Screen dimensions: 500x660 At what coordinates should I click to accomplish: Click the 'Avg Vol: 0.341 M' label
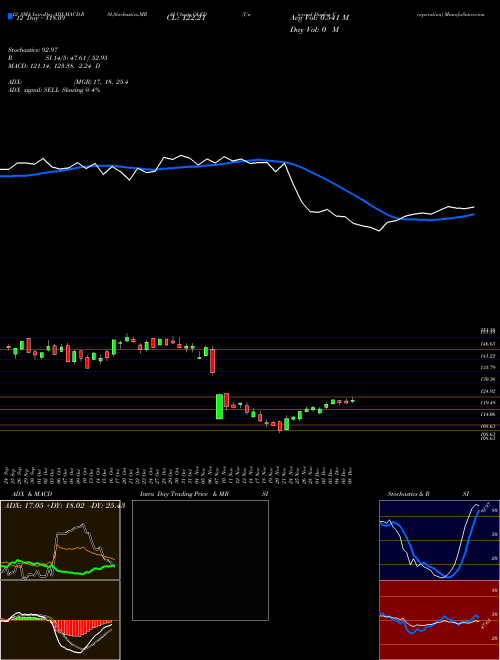coord(319,18)
